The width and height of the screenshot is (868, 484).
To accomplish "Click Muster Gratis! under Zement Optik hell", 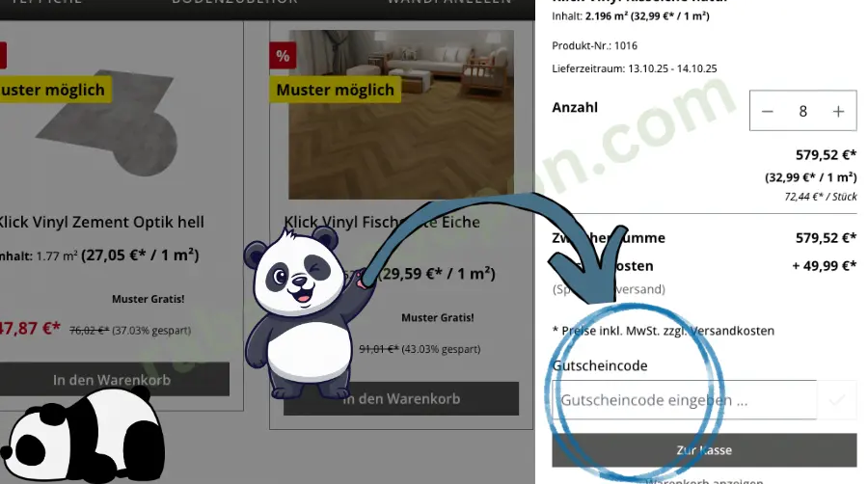I will click(148, 299).
